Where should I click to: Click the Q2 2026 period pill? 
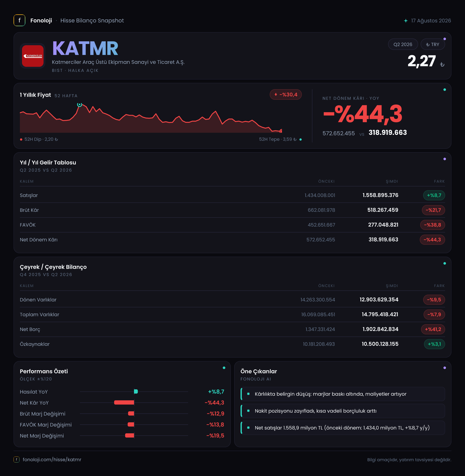tap(403, 44)
